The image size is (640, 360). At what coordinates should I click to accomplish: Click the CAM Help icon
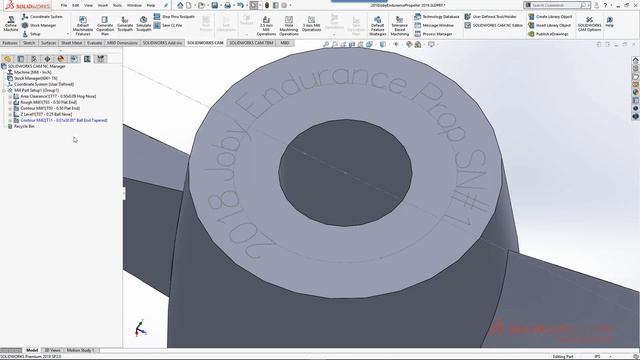tap(609, 22)
